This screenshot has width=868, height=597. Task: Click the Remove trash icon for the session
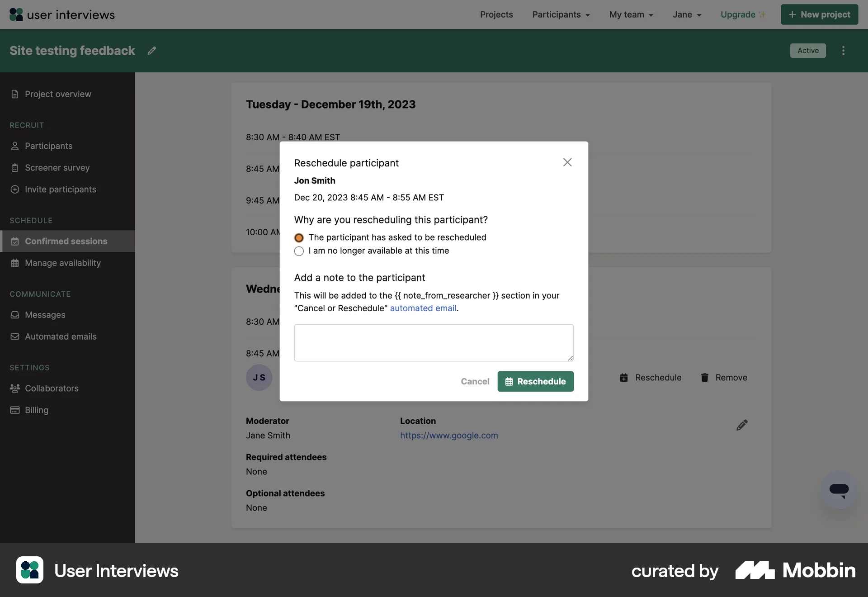pyautogui.click(x=704, y=378)
